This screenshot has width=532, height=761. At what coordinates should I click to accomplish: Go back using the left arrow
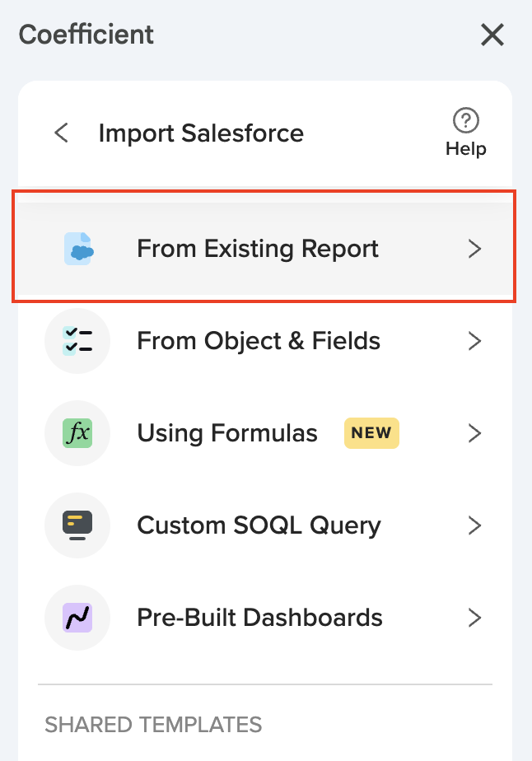tap(61, 133)
